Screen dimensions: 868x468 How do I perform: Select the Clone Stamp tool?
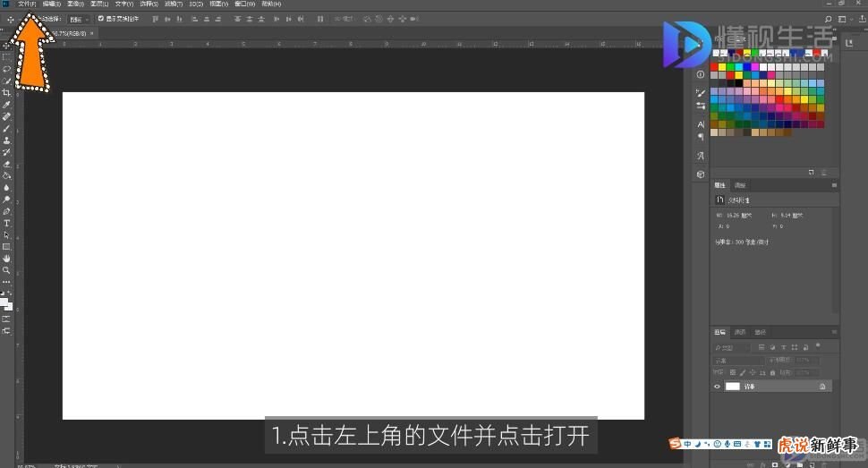(x=6, y=140)
